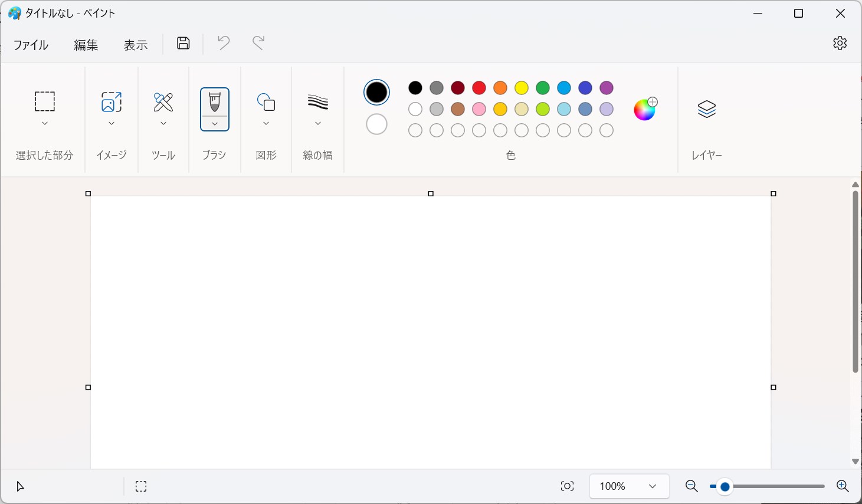Click the save floppy disk icon
Viewport: 862px width, 504px height.
pos(183,43)
